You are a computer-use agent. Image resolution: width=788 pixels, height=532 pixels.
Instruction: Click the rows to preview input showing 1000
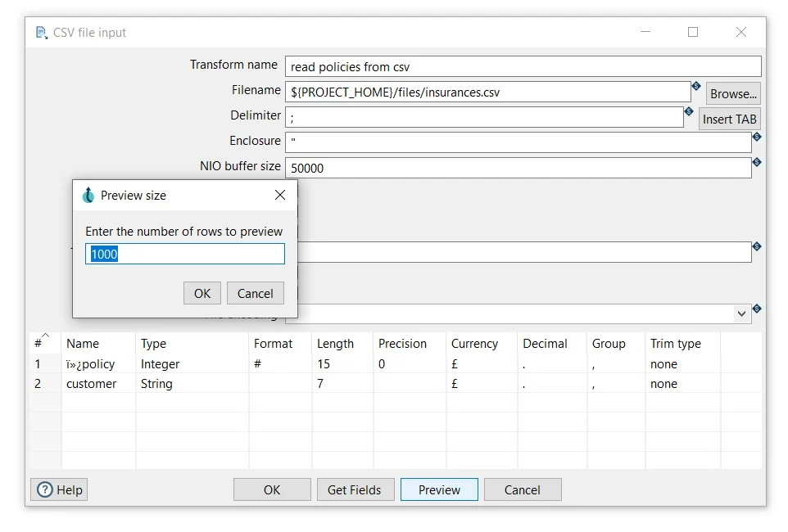tap(184, 254)
